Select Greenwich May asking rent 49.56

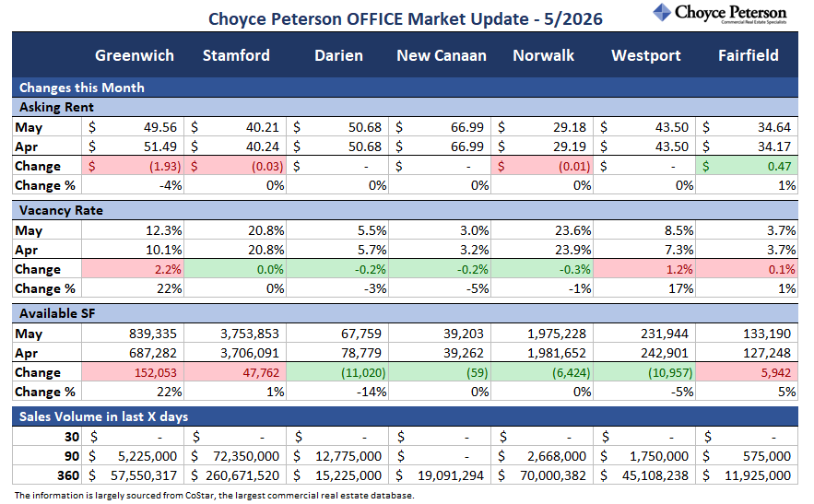160,128
